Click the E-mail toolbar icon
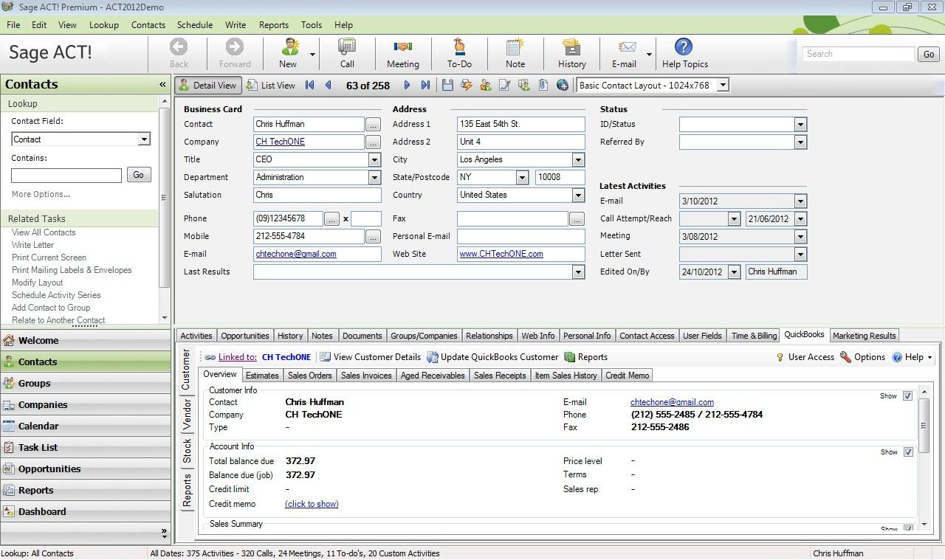Image resolution: width=945 pixels, height=560 pixels. tap(627, 48)
